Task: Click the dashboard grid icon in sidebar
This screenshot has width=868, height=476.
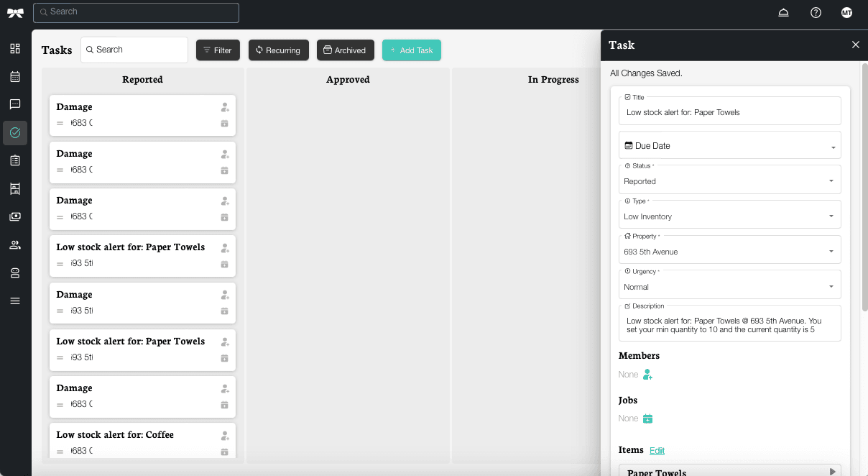Action: (15, 49)
